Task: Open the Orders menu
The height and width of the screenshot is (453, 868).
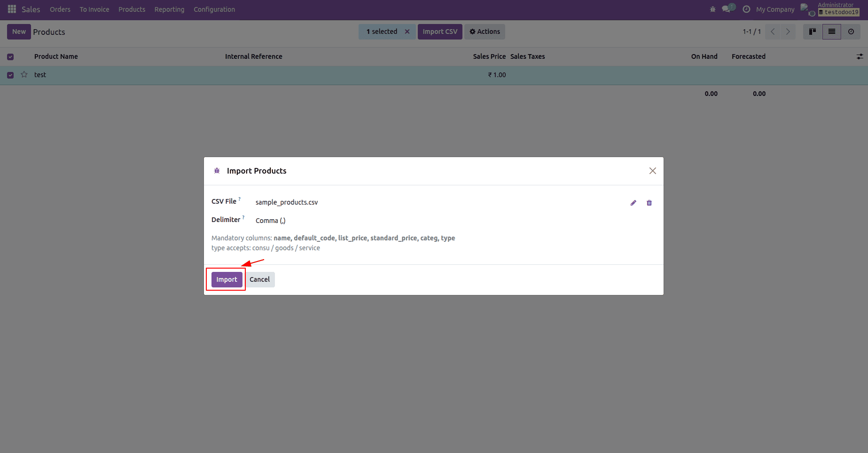Action: click(60, 9)
